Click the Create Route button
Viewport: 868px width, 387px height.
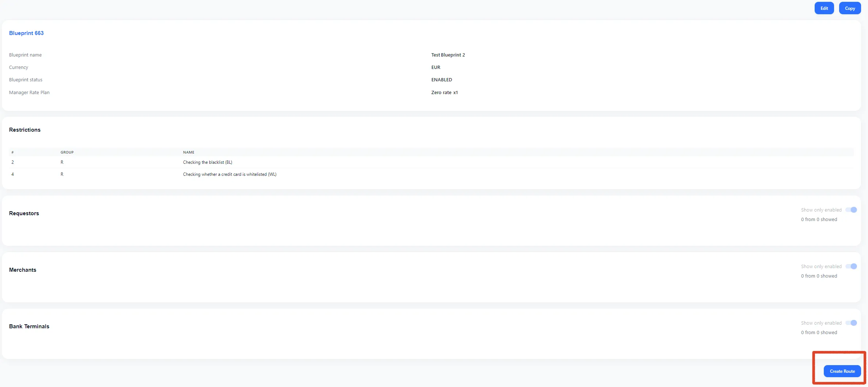click(x=842, y=371)
